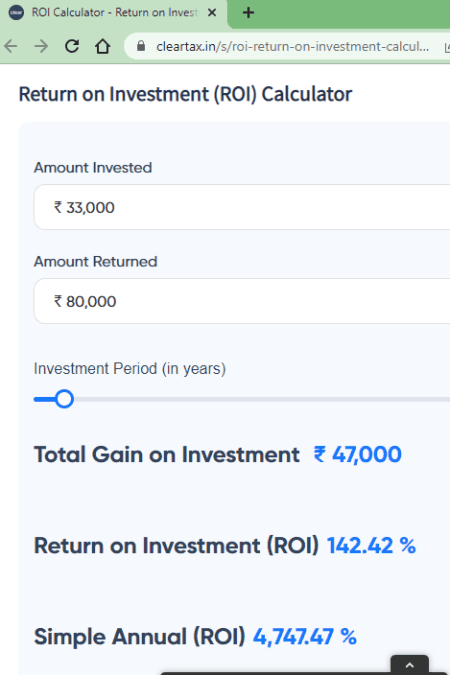
Task: Open a new browser tab
Action: pos(248,13)
